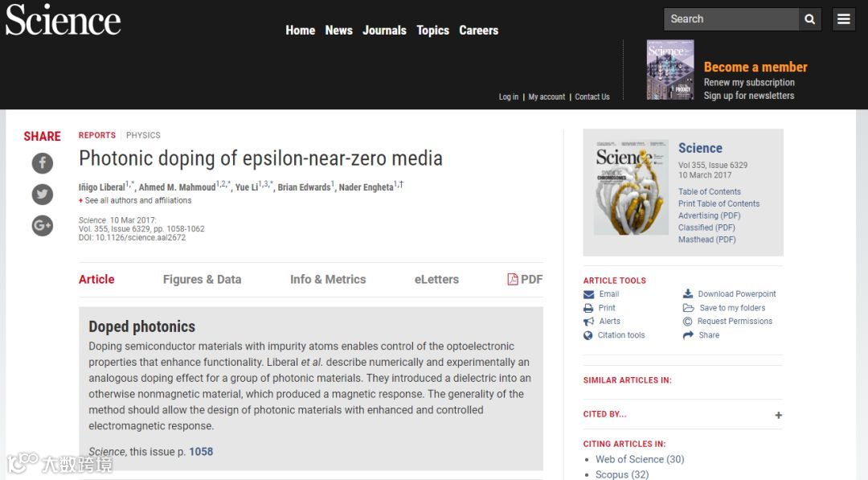The width and height of the screenshot is (868, 480).
Task: Expand the Cited By section
Action: (778, 415)
